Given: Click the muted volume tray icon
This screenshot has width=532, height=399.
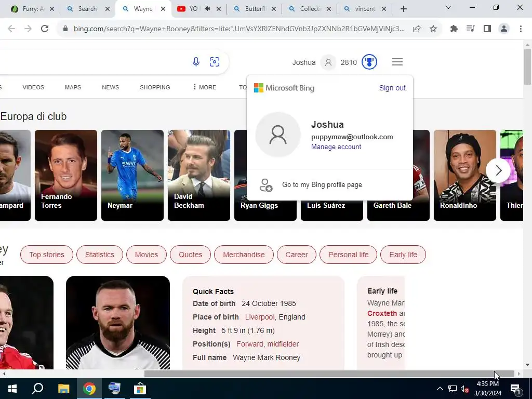Looking at the screenshot, I should (x=465, y=389).
